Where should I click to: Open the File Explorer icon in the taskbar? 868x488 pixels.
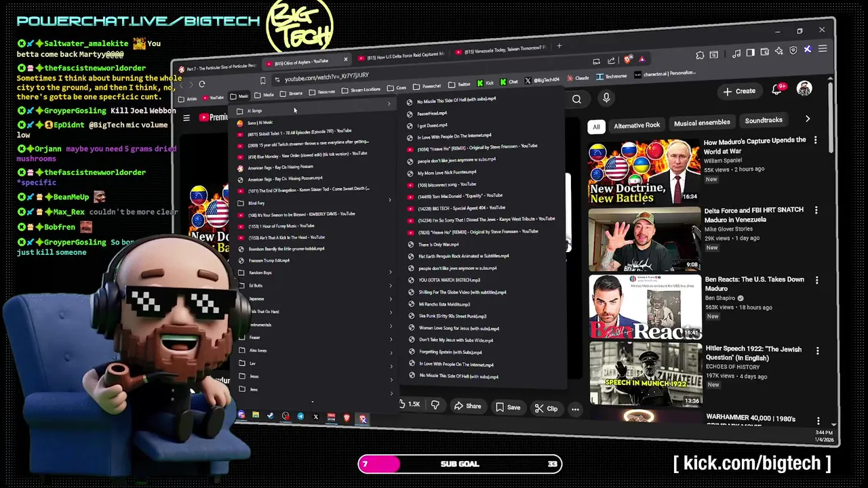pyautogui.click(x=256, y=415)
